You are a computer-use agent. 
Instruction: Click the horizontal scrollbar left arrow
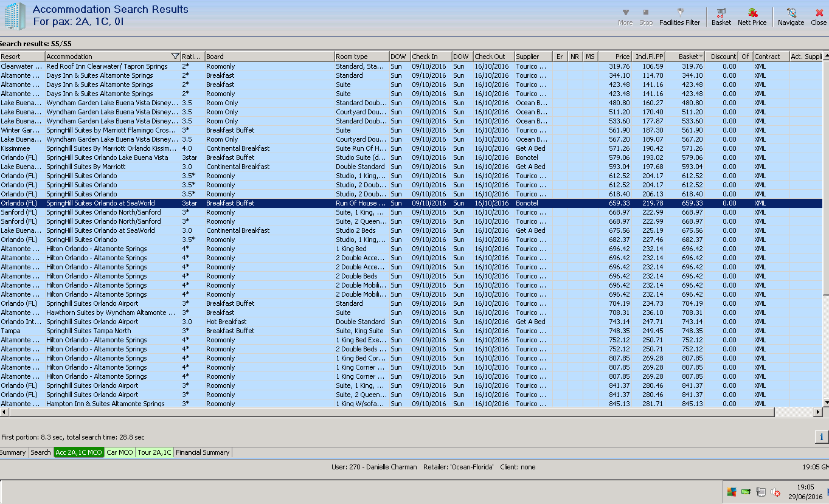[3, 412]
